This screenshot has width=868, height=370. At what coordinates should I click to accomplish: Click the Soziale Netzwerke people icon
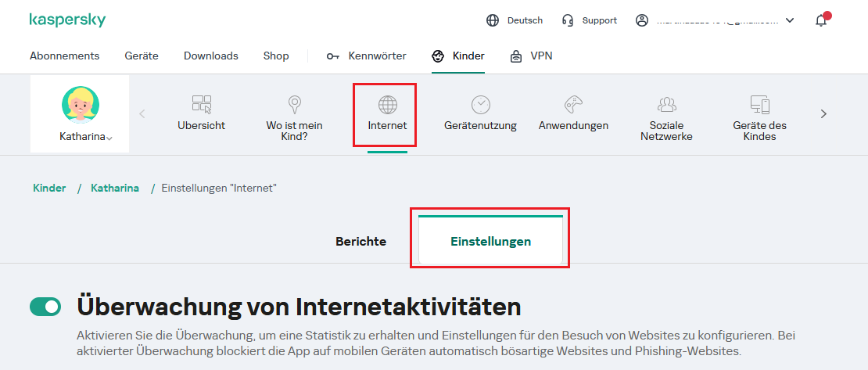666,104
